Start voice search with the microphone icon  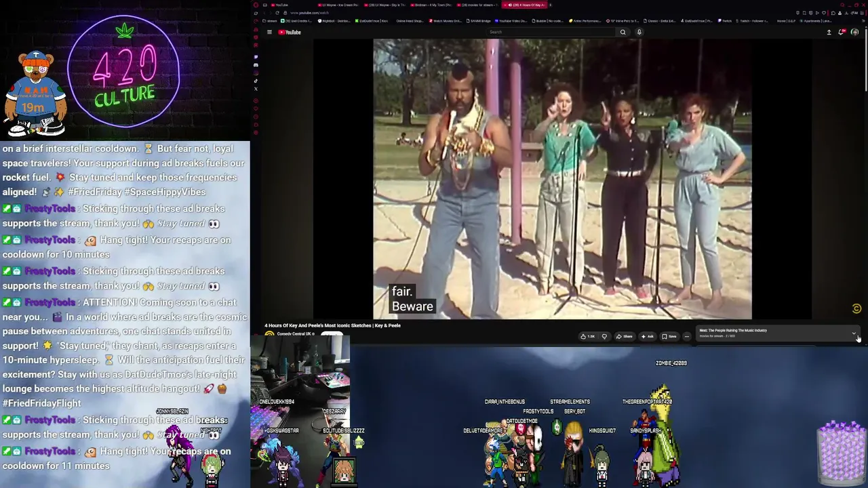tap(639, 32)
